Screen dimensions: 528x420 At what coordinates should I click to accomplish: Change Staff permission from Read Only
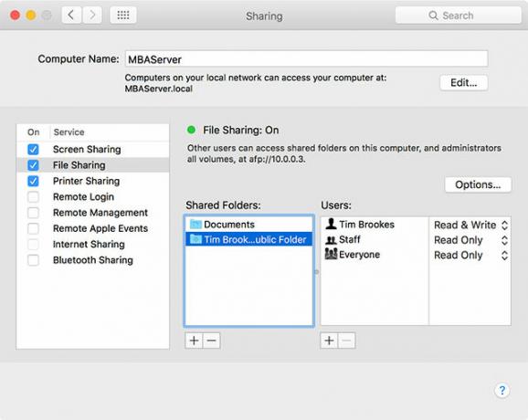click(470, 240)
